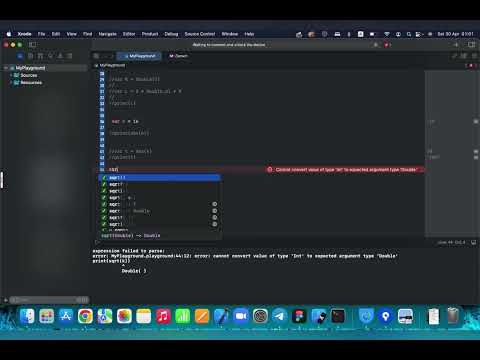Toggle the inspector panel at top right
480x360 pixels.
click(471, 45)
